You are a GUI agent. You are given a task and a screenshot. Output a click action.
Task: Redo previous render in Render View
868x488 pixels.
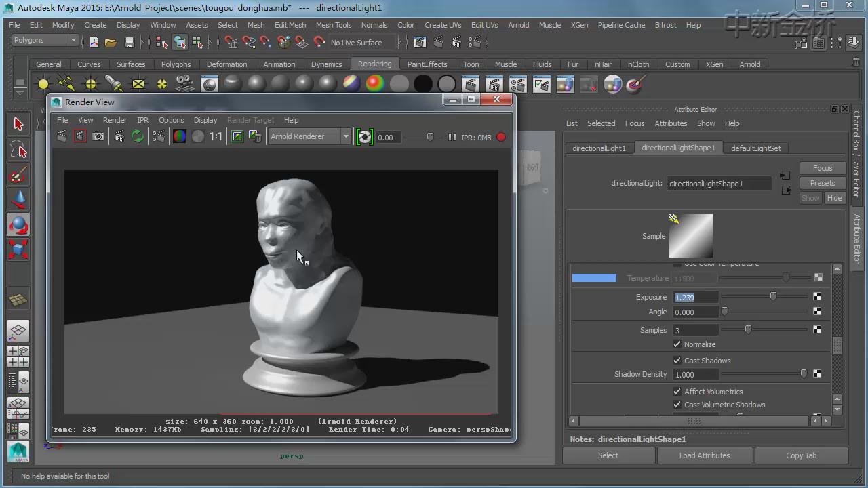click(62, 136)
